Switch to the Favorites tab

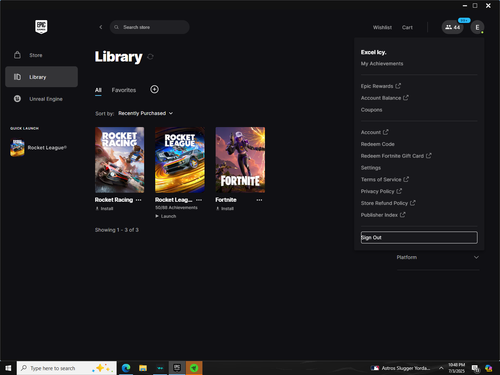click(124, 90)
